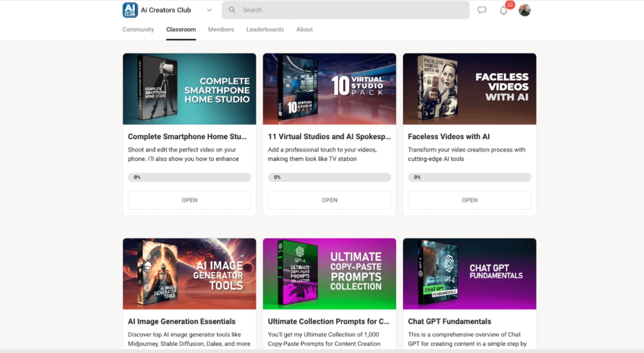Image resolution: width=644 pixels, height=353 pixels.
Task: Open the user profile avatar
Action: pyautogui.click(x=525, y=10)
